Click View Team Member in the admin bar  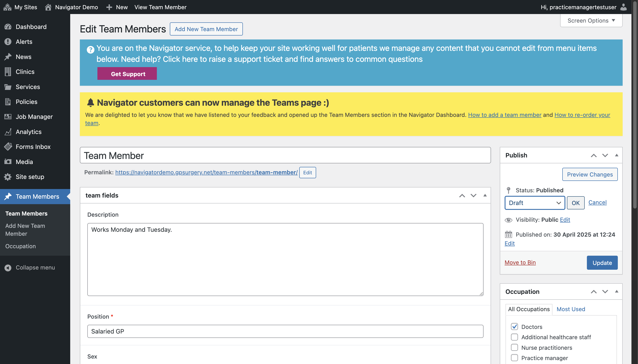coord(160,7)
